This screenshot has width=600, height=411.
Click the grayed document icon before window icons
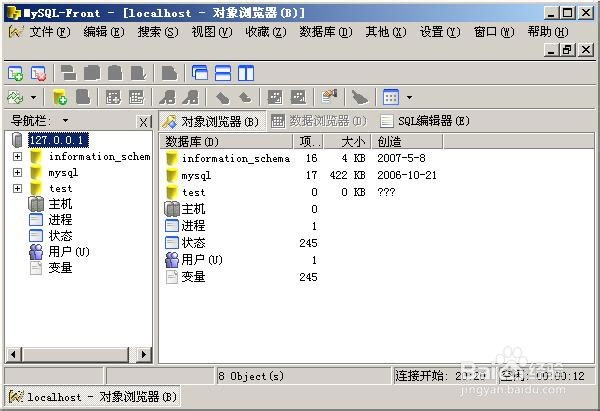tap(169, 73)
